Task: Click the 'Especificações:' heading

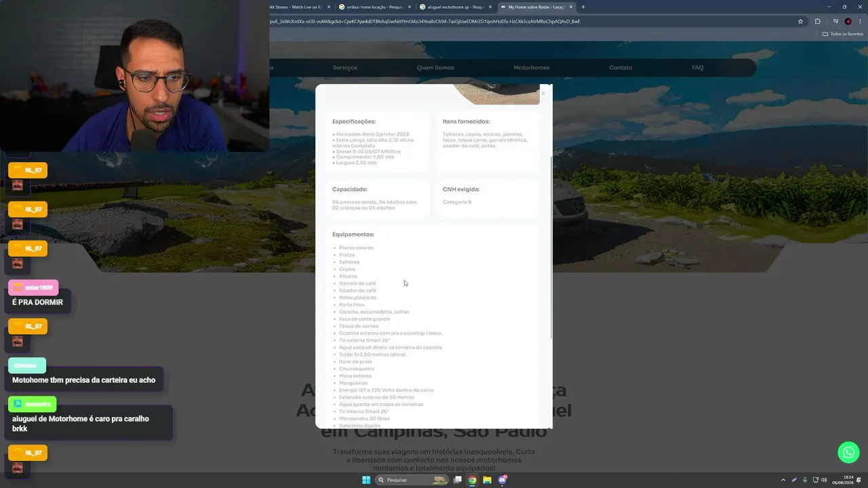Action: [x=354, y=122]
